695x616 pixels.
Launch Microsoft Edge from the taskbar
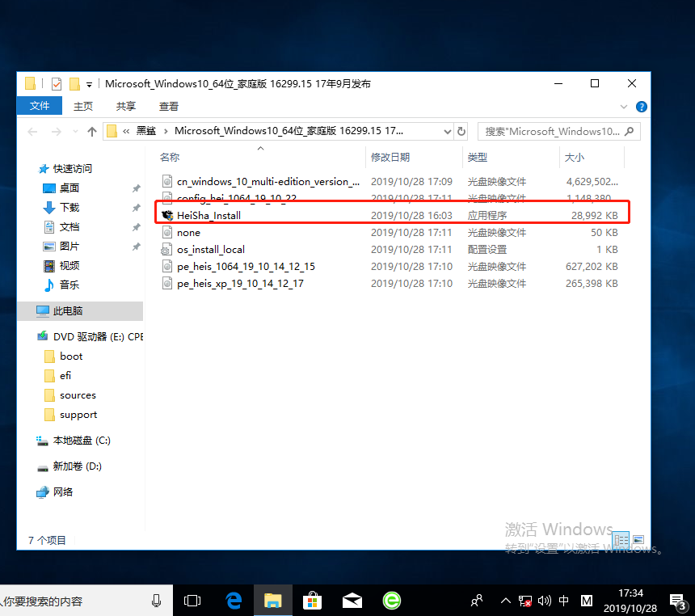(x=234, y=600)
